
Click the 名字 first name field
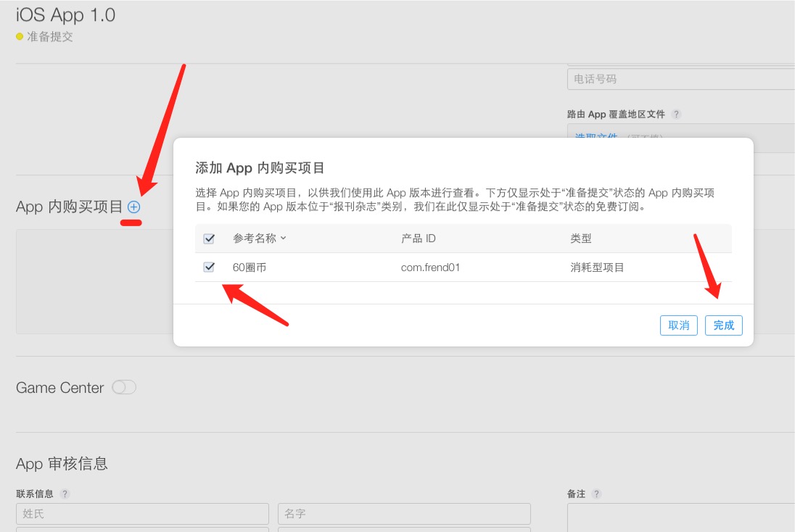(404, 513)
